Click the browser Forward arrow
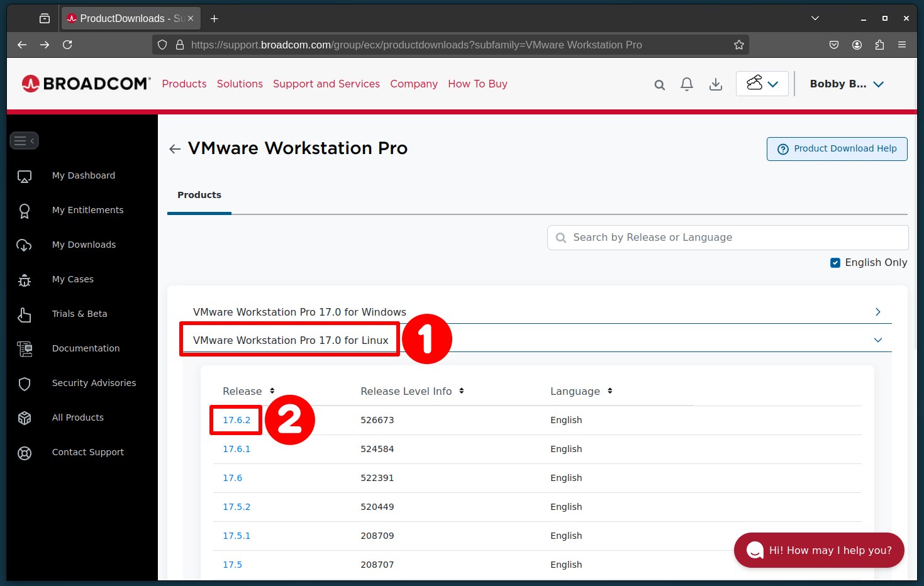 pyautogui.click(x=45, y=45)
